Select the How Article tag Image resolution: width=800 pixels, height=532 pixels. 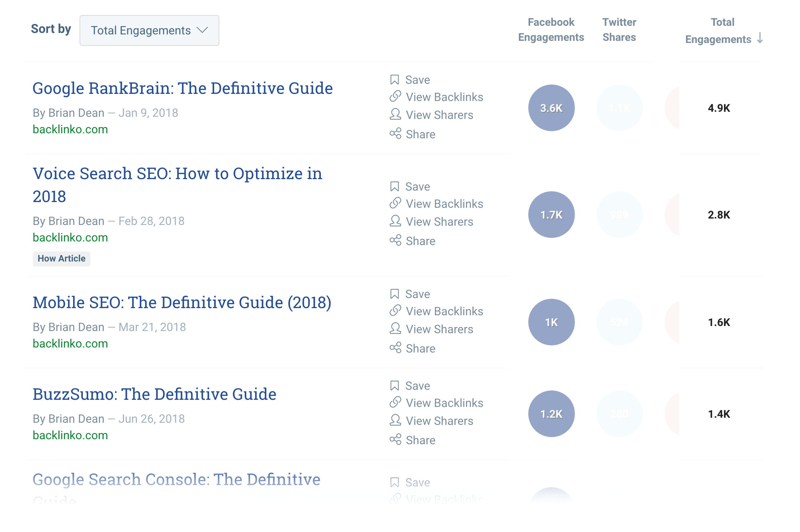[62, 259]
